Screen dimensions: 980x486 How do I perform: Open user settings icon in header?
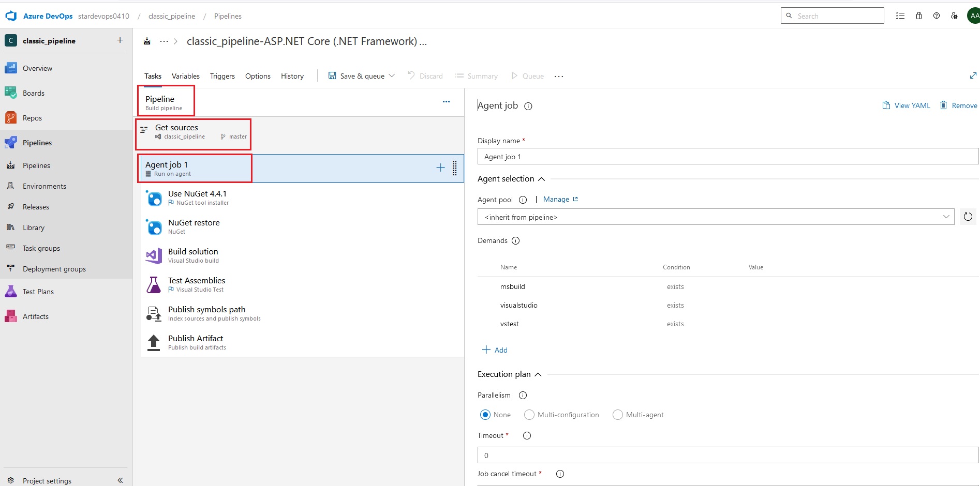[x=954, y=16]
